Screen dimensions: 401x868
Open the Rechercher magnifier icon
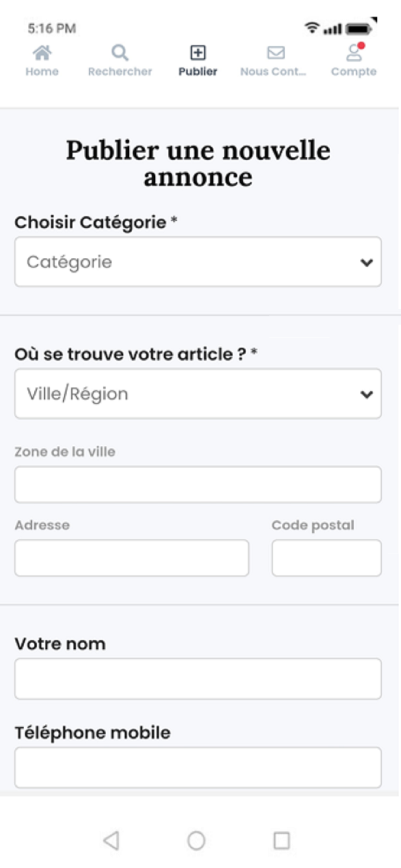tap(120, 53)
